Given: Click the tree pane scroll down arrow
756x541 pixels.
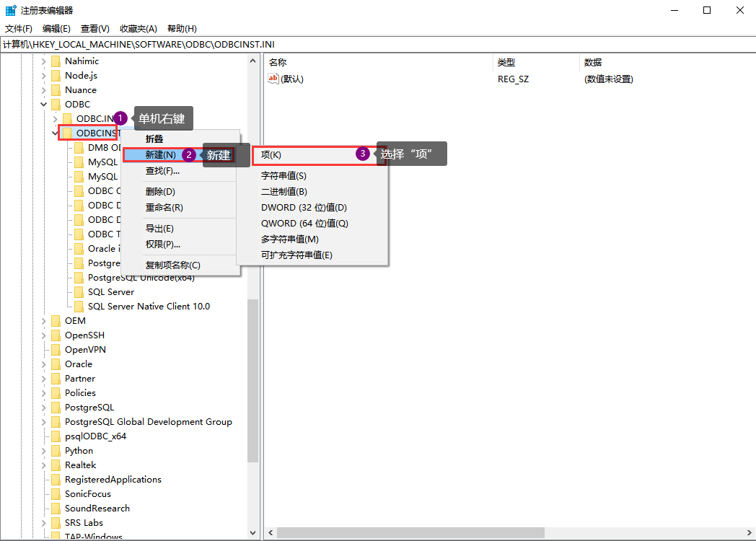Looking at the screenshot, I should pos(253,533).
